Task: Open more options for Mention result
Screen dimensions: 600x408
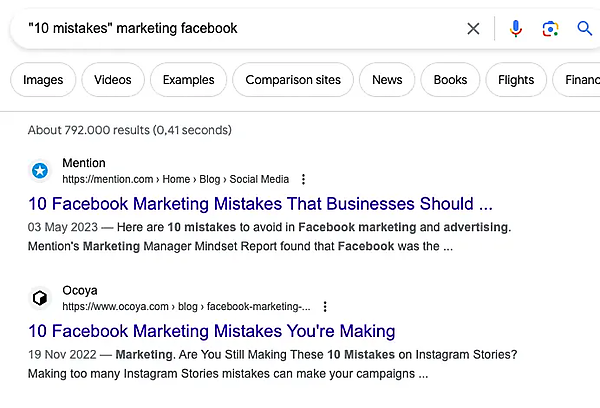Action: point(303,180)
